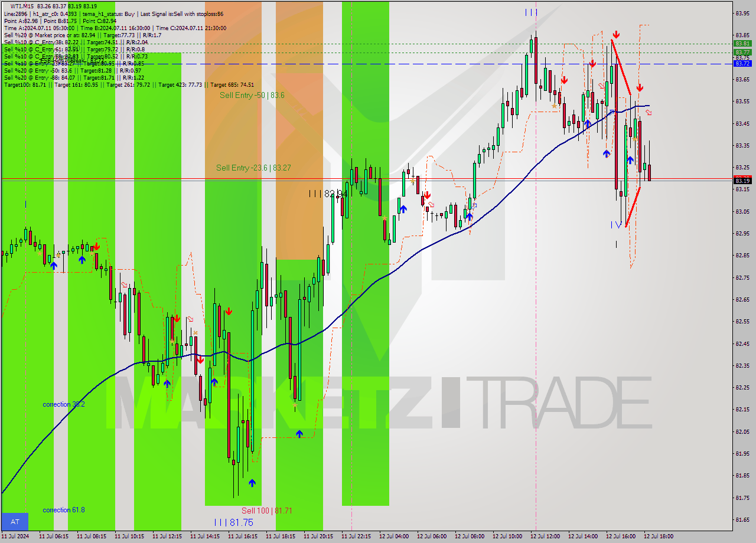
Task: Click the 82.85 price scale value
Action: click(x=742, y=256)
